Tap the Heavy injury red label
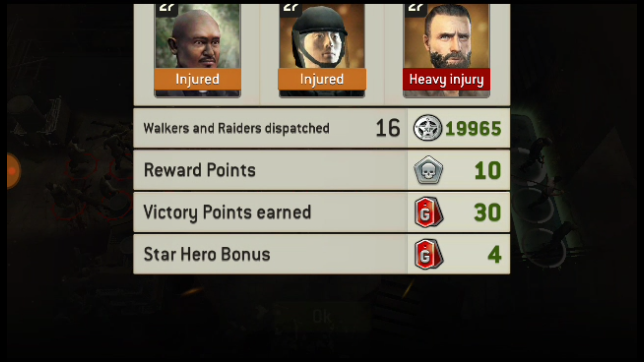The width and height of the screenshot is (644, 362). point(447,79)
